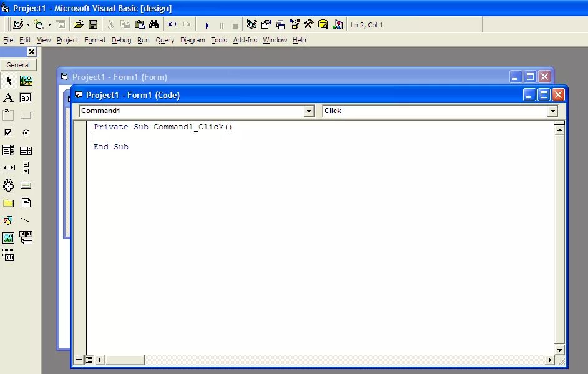Select the Pointer tool in toolbox
Screen dimensions: 588x374
click(x=9, y=81)
